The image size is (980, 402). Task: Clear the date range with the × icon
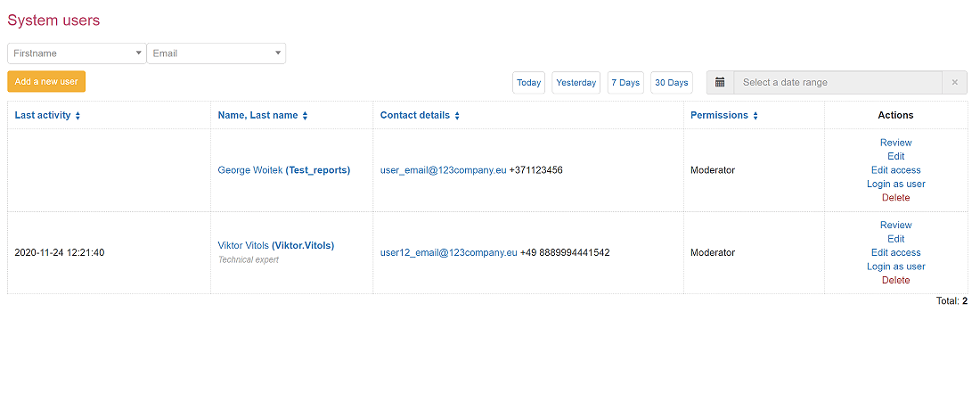click(x=954, y=83)
